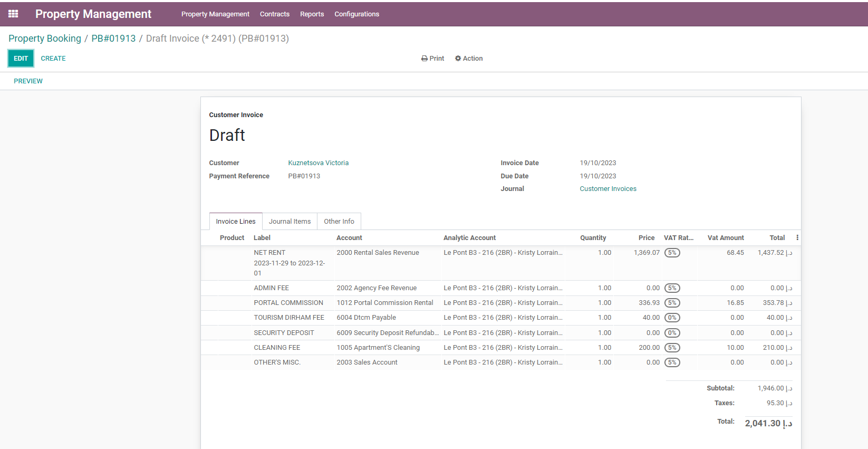Click analytic account in TOURISM DIRHAM FEE row
868x449 pixels.
(x=503, y=318)
